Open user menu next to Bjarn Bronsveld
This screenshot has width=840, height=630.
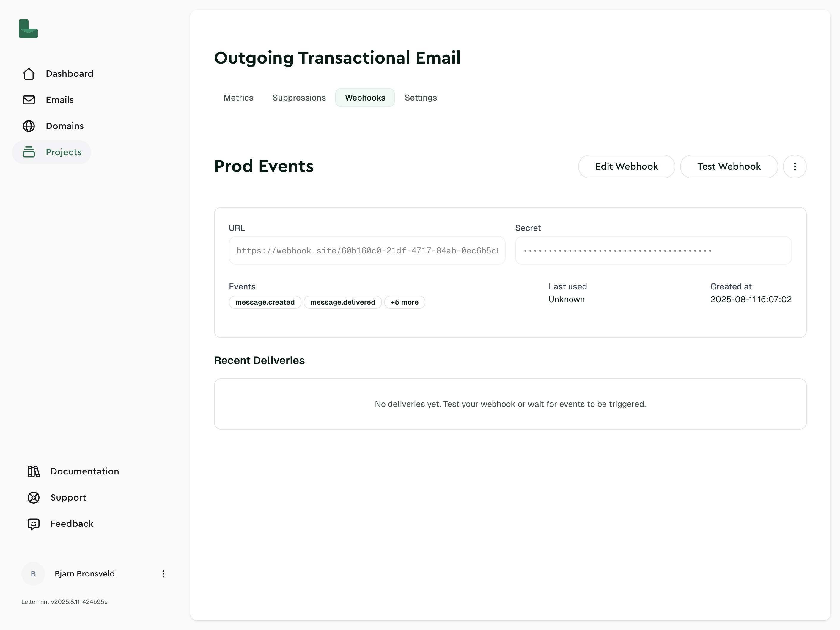pyautogui.click(x=163, y=574)
